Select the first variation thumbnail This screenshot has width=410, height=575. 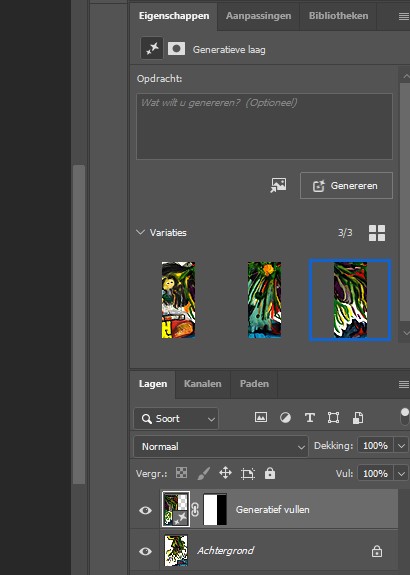pos(178,300)
